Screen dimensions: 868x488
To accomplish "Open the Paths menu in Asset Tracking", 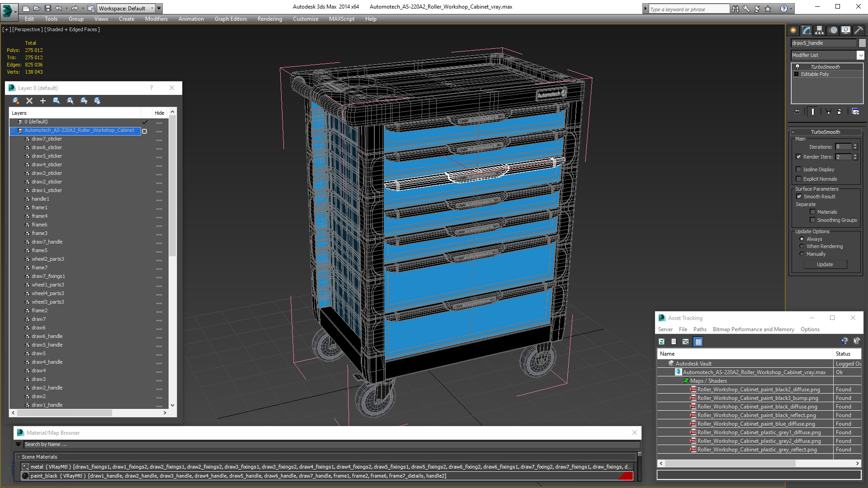I will [699, 329].
